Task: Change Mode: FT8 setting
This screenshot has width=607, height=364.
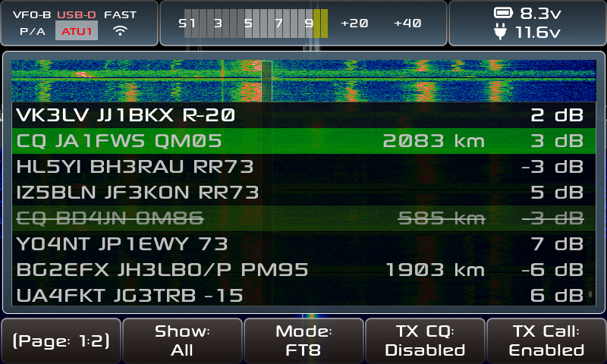Action: tap(303, 341)
